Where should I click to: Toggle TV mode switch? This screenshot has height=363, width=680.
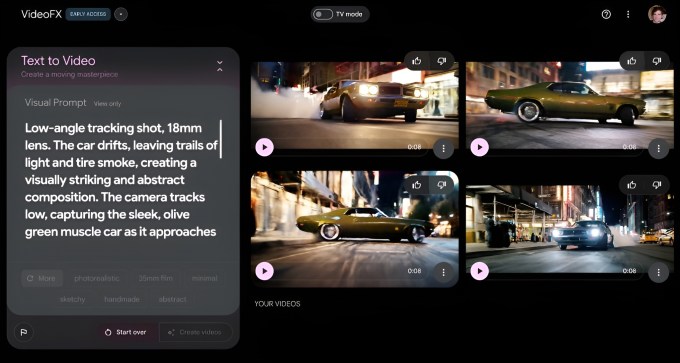click(x=323, y=14)
